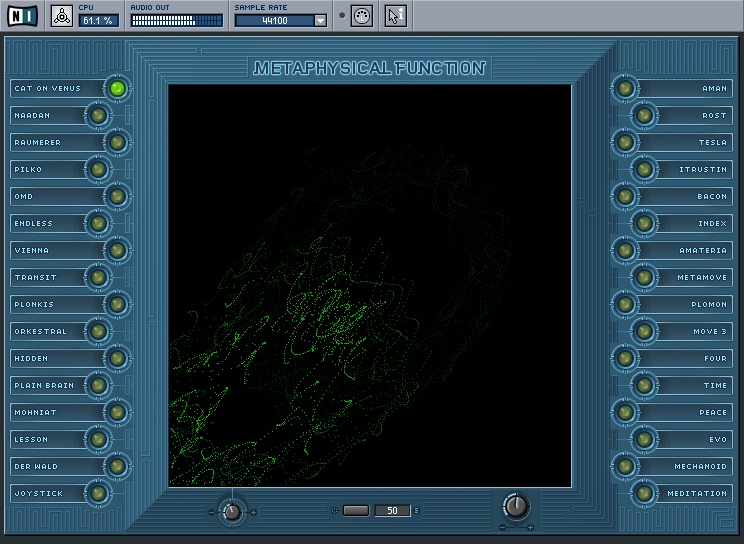Click the Metaphysical Function title

pyautogui.click(x=370, y=68)
